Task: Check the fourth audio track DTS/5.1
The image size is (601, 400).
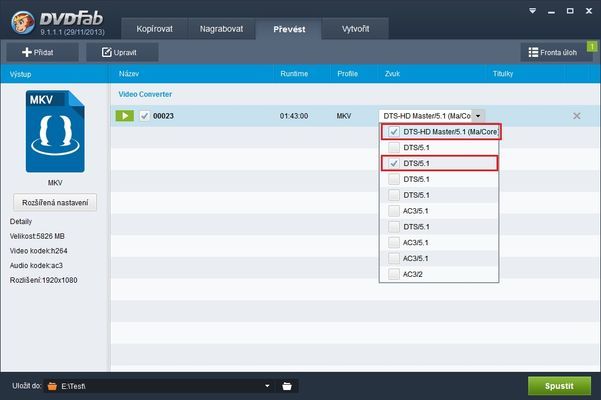Action: tap(394, 179)
